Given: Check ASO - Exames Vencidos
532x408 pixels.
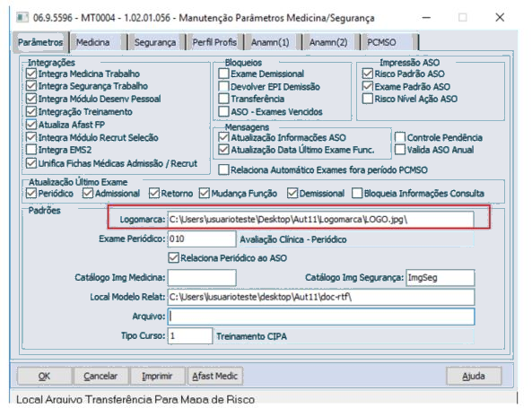Looking at the screenshot, I should click(x=223, y=111).
